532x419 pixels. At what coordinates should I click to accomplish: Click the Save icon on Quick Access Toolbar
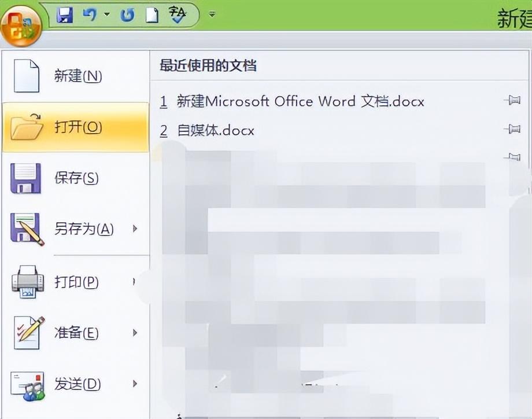click(x=64, y=14)
